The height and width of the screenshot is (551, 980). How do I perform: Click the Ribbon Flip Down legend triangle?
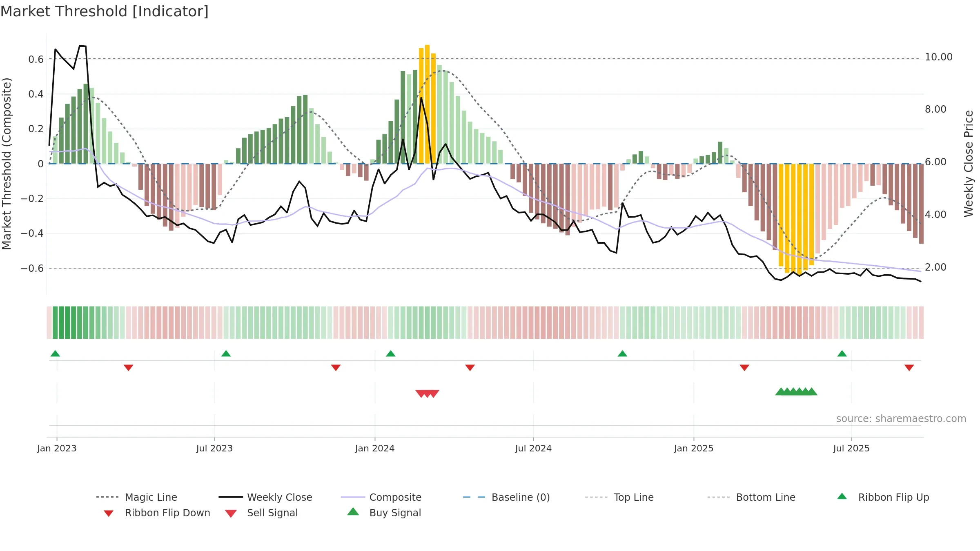tap(109, 513)
